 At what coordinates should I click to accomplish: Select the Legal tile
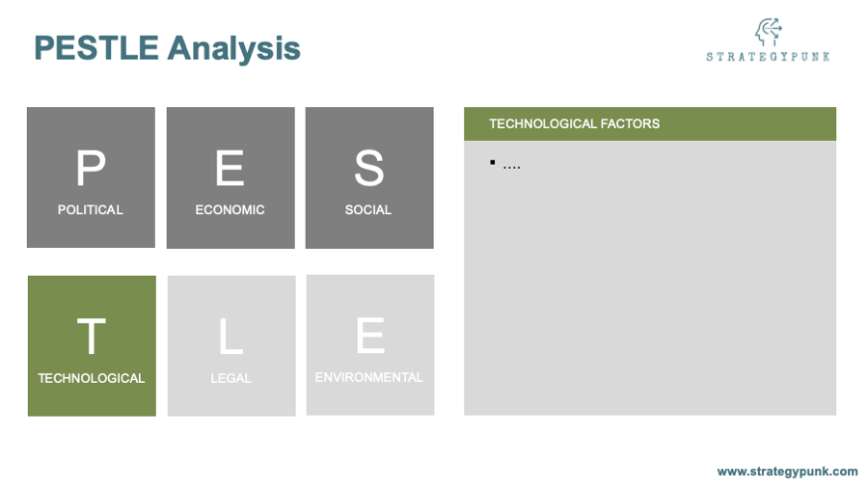(x=231, y=346)
